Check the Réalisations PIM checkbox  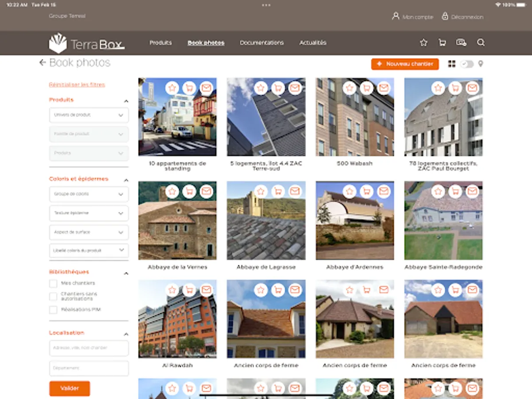point(53,309)
